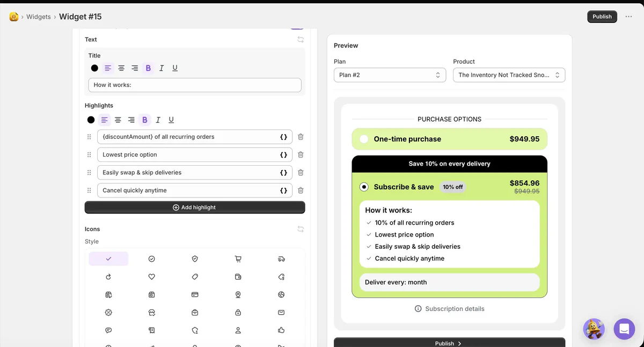Left-align the Title text
Image resolution: width=644 pixels, height=347 pixels.
click(108, 68)
